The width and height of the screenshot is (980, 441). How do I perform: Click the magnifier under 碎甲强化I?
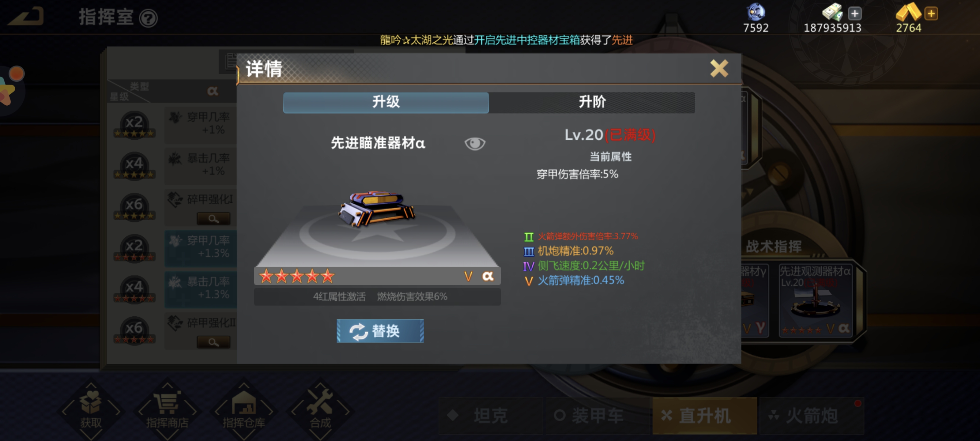[x=213, y=218]
